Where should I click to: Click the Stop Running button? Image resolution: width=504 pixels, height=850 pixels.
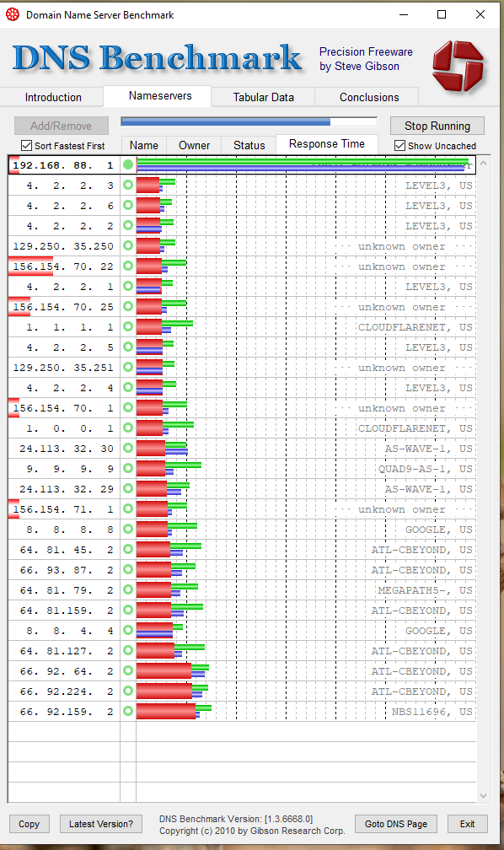(437, 126)
